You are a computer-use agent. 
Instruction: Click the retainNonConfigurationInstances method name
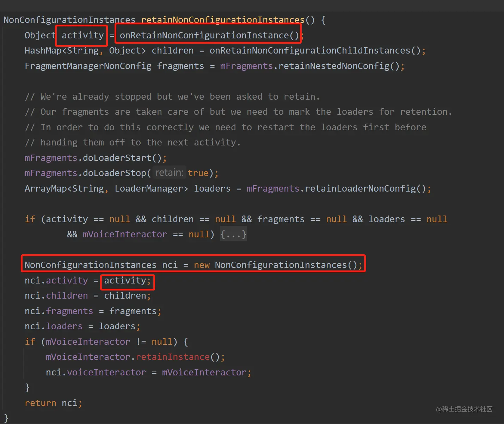point(223,20)
